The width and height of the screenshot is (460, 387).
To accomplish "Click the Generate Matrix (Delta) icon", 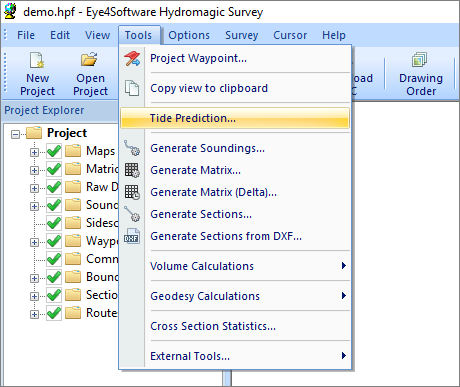I will [132, 192].
